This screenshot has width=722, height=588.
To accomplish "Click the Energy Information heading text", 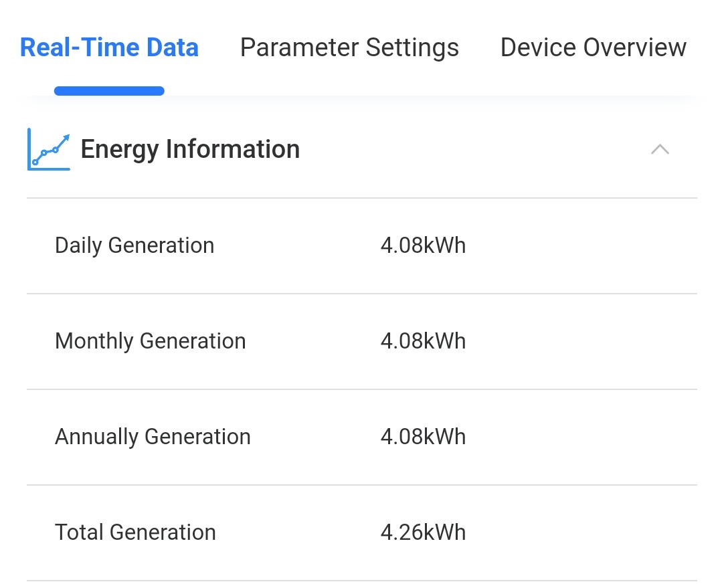I will tap(190, 149).
